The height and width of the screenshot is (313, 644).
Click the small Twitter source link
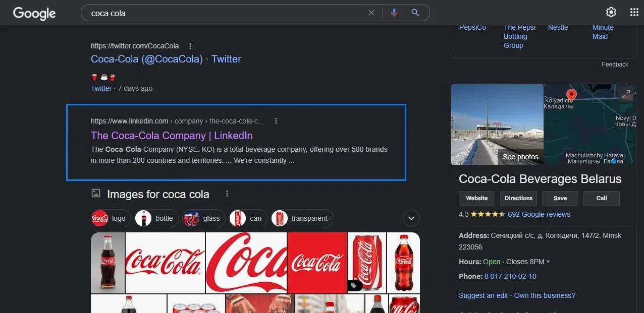tap(101, 88)
